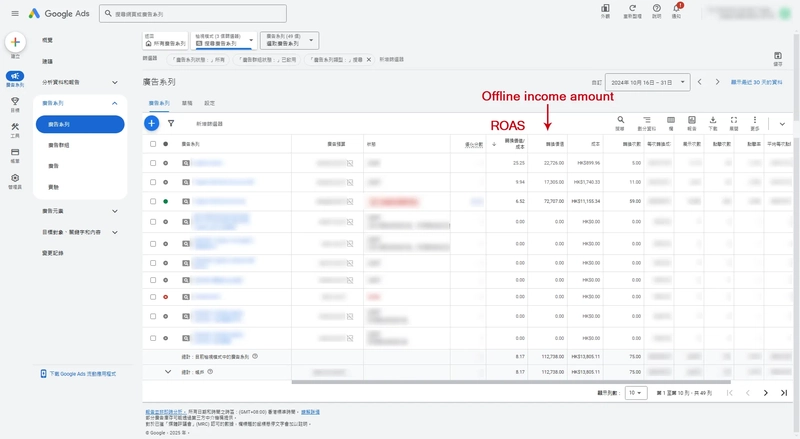Viewport: 800px width, 439px height.
Task: Open the Goals trophy sidebar icon
Action: pyautogui.click(x=15, y=101)
